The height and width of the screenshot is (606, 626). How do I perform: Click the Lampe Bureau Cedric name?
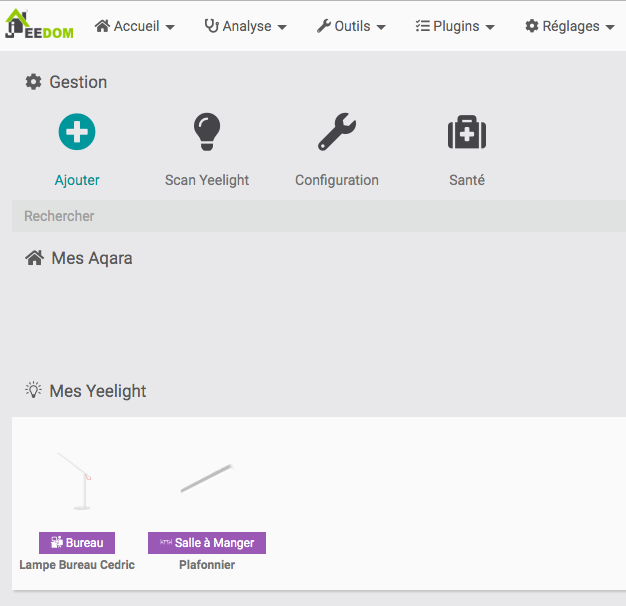[x=77, y=564]
